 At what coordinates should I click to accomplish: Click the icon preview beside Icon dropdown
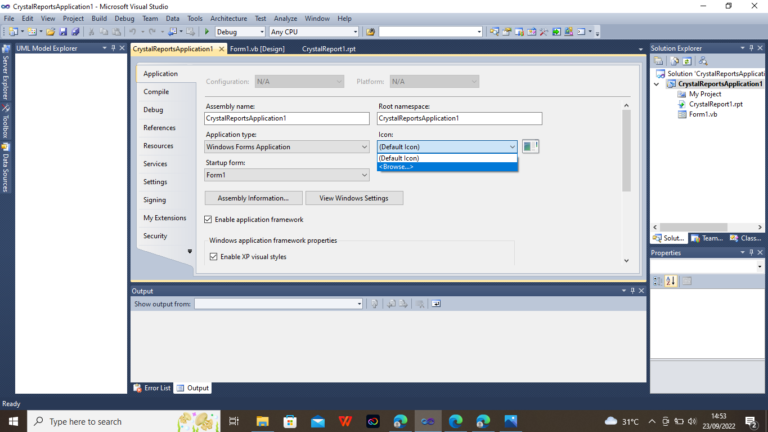click(530, 146)
